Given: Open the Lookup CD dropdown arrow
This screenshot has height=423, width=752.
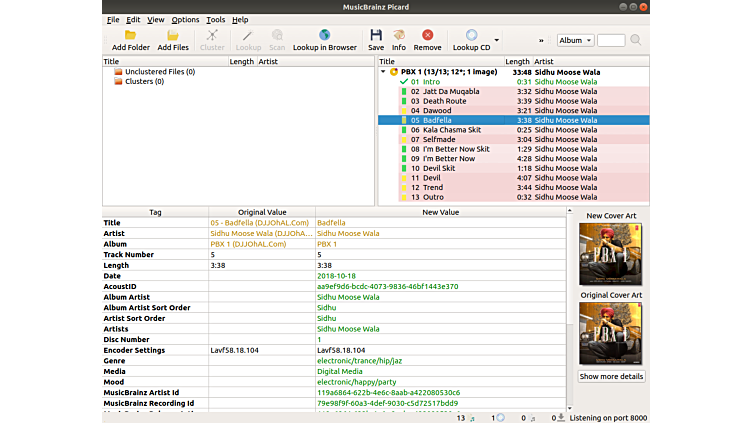Looking at the screenshot, I should pos(496,40).
